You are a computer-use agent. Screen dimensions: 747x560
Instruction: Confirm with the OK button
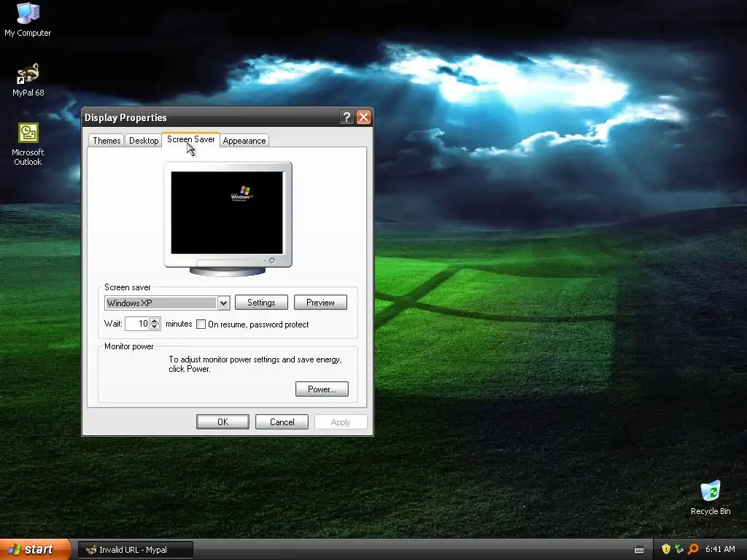pyautogui.click(x=222, y=422)
